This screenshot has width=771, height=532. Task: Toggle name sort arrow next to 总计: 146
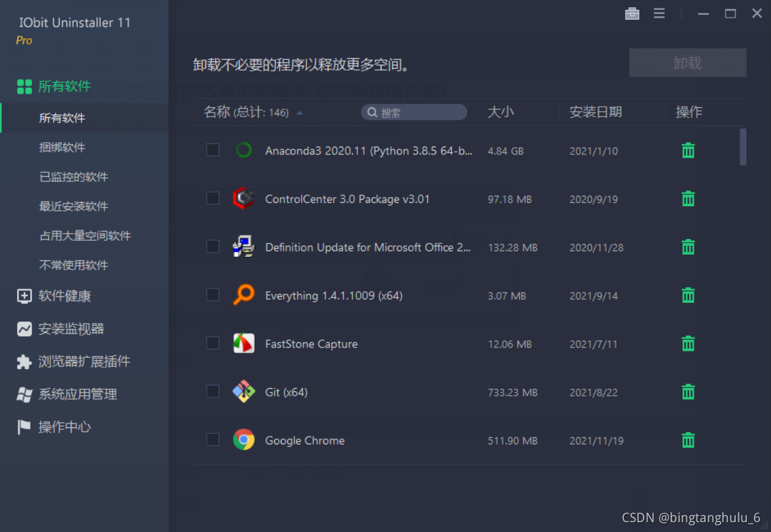point(300,113)
